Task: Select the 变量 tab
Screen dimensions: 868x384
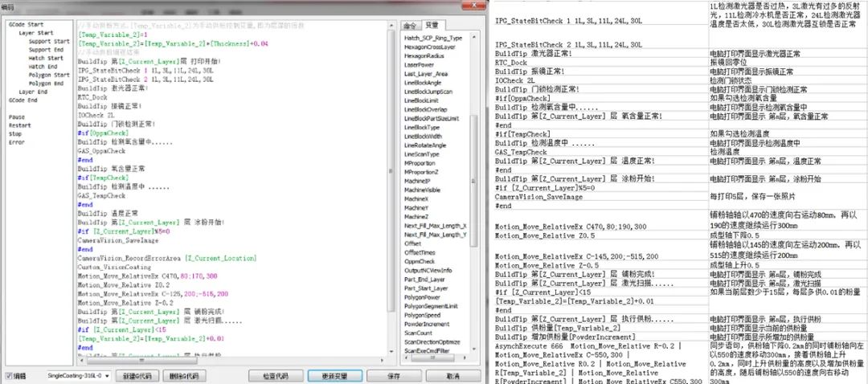Action: pyautogui.click(x=432, y=26)
